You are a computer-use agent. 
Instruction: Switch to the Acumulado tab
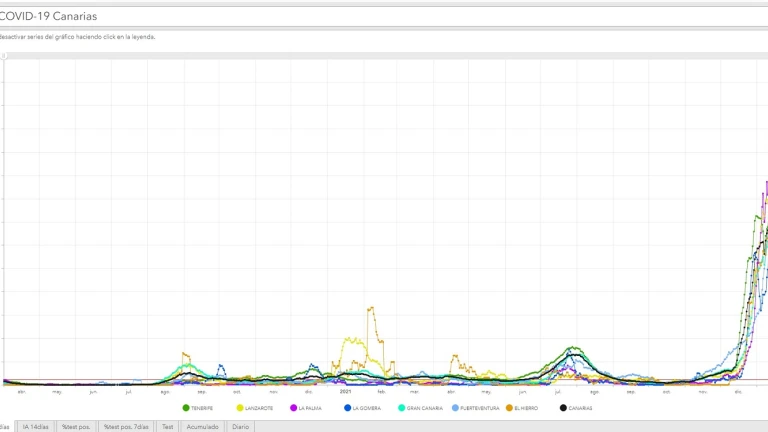(x=203, y=427)
